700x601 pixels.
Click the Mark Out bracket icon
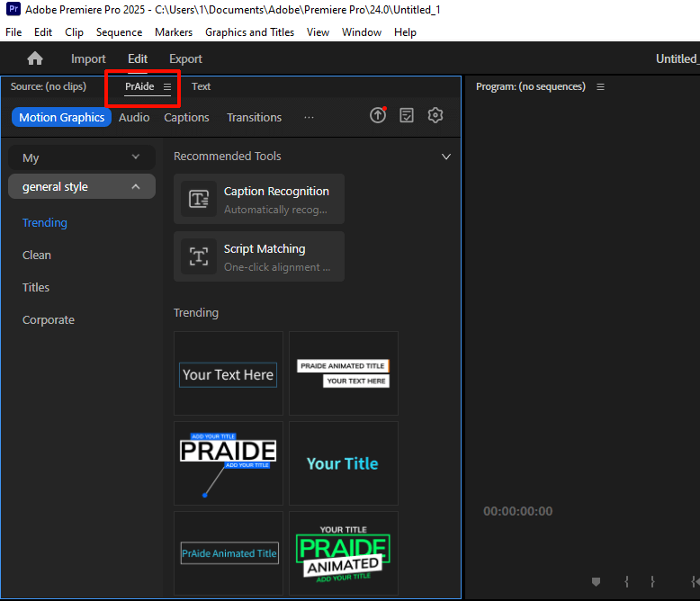tap(652, 581)
